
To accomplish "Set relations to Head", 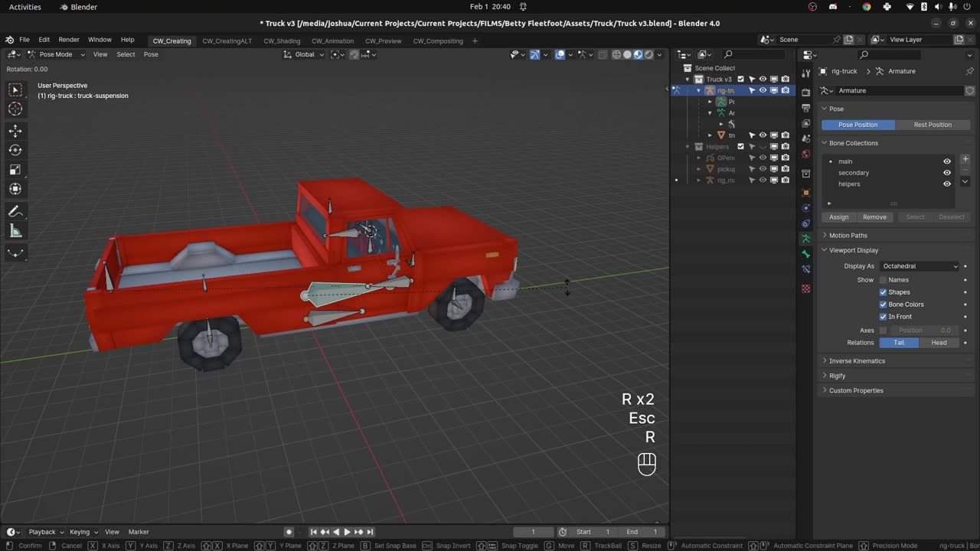I will coord(939,343).
